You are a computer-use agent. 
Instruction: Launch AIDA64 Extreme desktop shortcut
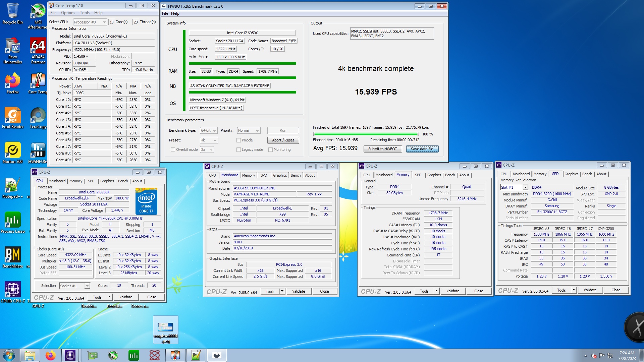38,51
